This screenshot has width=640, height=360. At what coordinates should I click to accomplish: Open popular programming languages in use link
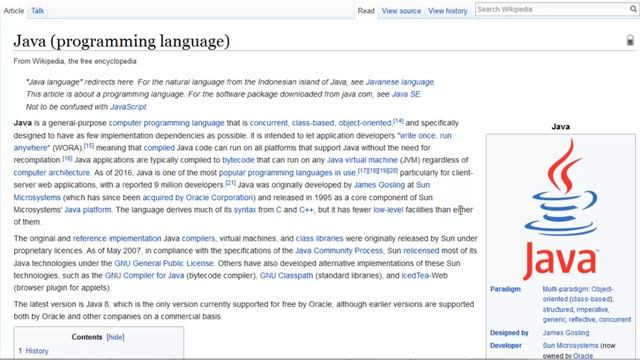(x=287, y=173)
